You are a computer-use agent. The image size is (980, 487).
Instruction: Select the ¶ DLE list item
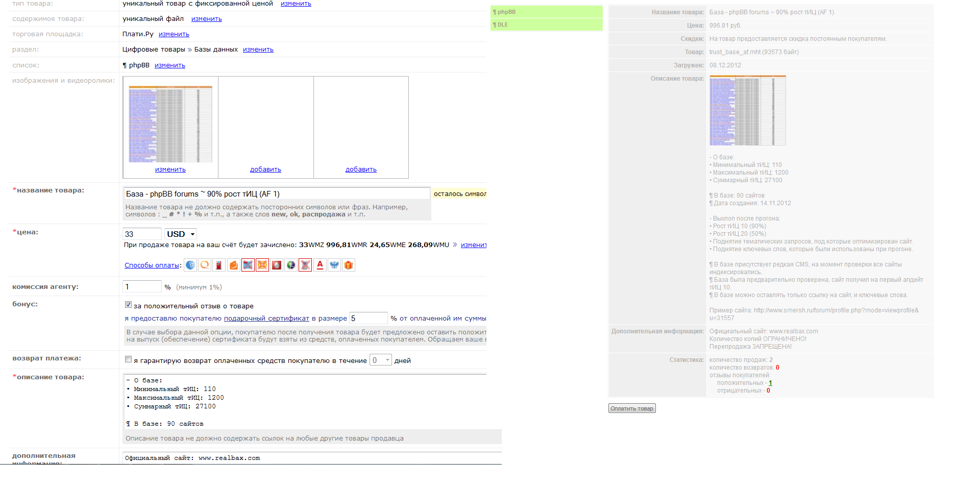click(547, 25)
